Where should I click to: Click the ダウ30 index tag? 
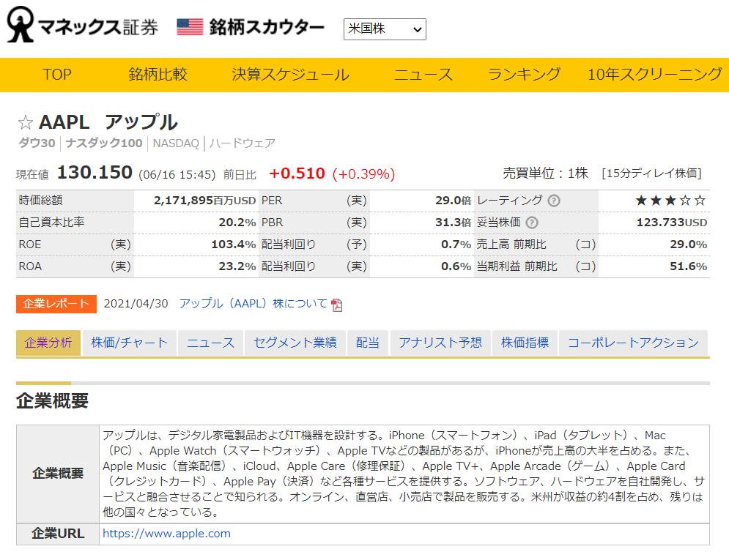pos(37,143)
